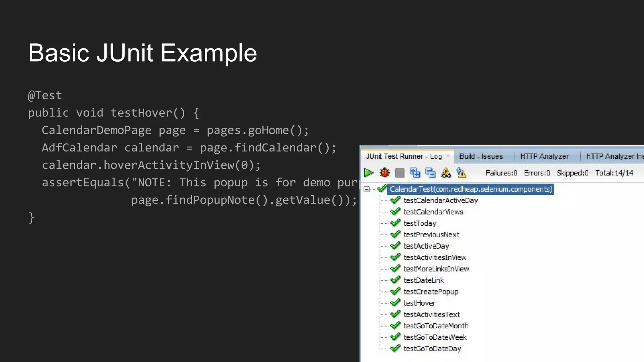
Task: Select the testPreviousNext result
Action: 431,235
